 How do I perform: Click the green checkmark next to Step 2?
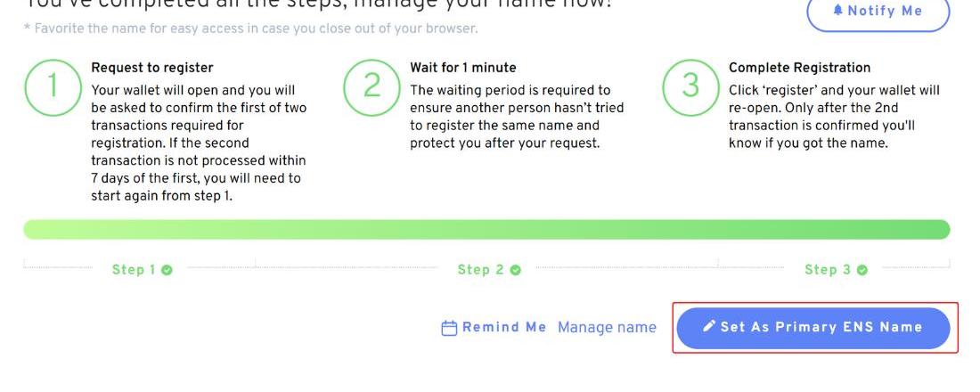click(x=515, y=270)
